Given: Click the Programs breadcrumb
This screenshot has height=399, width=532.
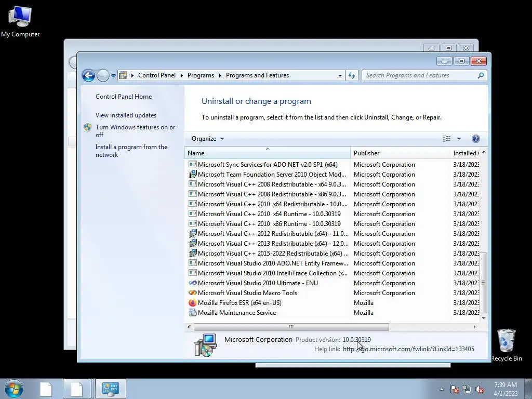Looking at the screenshot, I should 201,75.
